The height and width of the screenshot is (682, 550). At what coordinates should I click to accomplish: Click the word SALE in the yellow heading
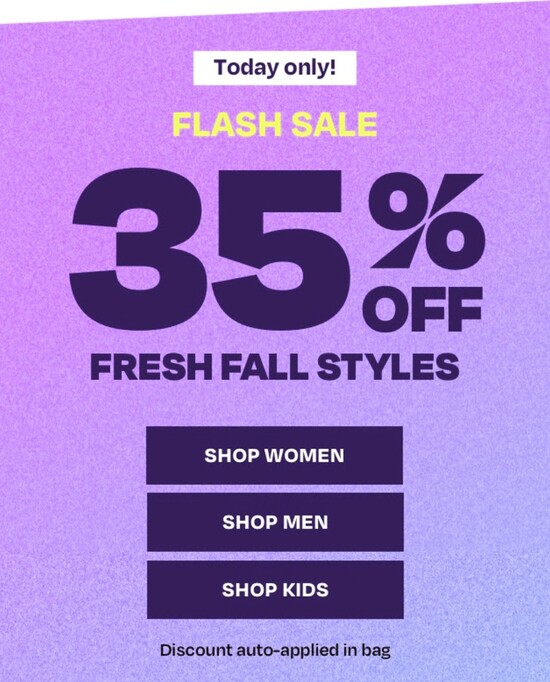[334, 124]
